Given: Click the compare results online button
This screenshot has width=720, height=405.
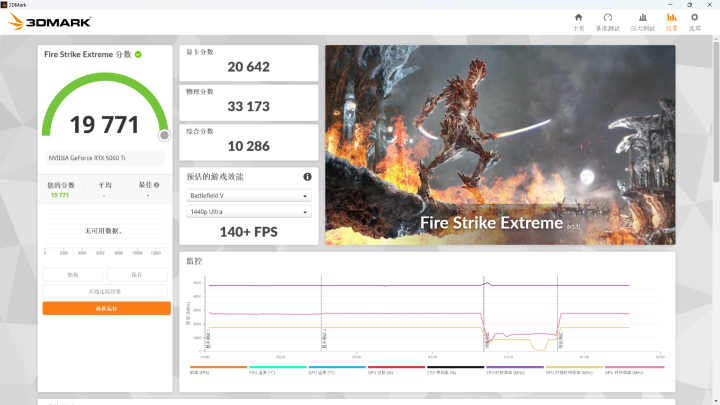Looking at the screenshot, I should coord(106,291).
